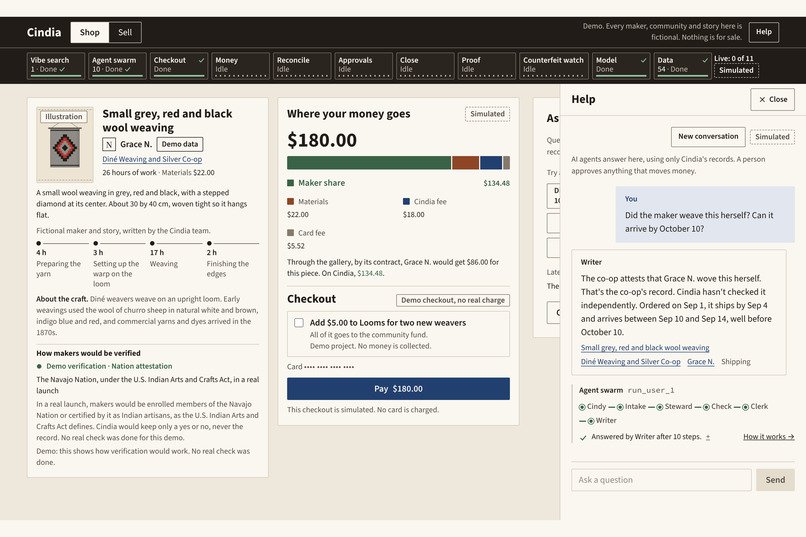Open the Counterfeit watch stage tile
806x537 pixels.
pyautogui.click(x=554, y=65)
